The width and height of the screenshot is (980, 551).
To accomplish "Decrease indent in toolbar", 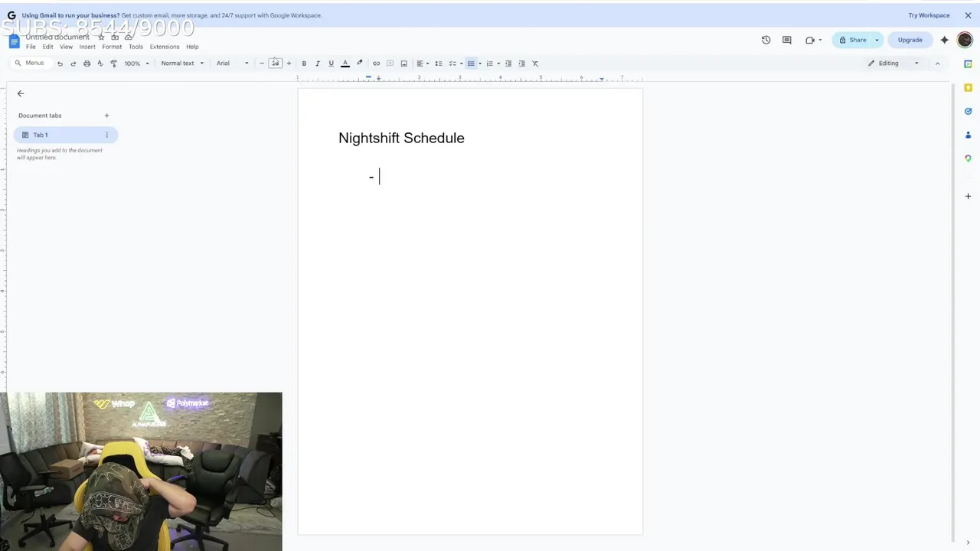I will 508,64.
